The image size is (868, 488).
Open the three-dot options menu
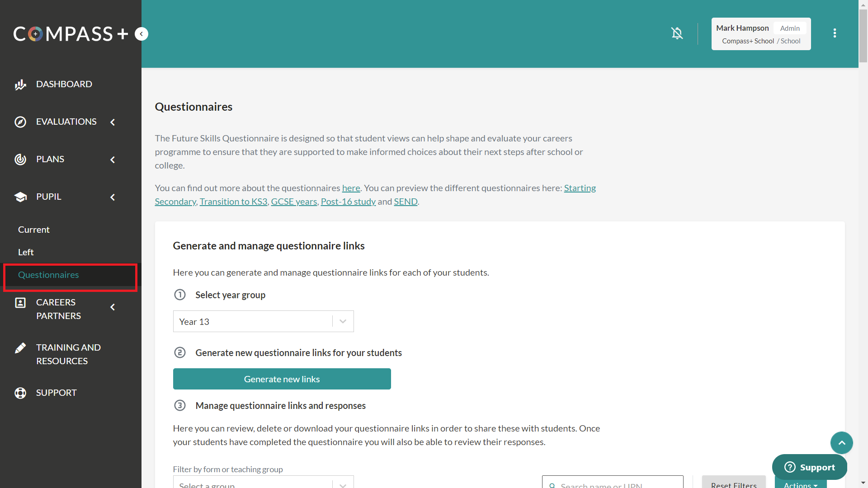click(x=835, y=33)
